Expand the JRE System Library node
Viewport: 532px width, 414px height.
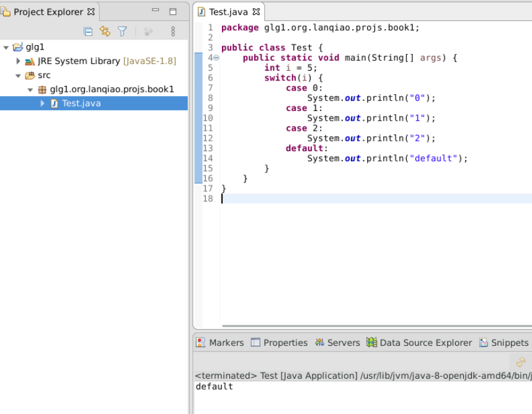tap(19, 61)
